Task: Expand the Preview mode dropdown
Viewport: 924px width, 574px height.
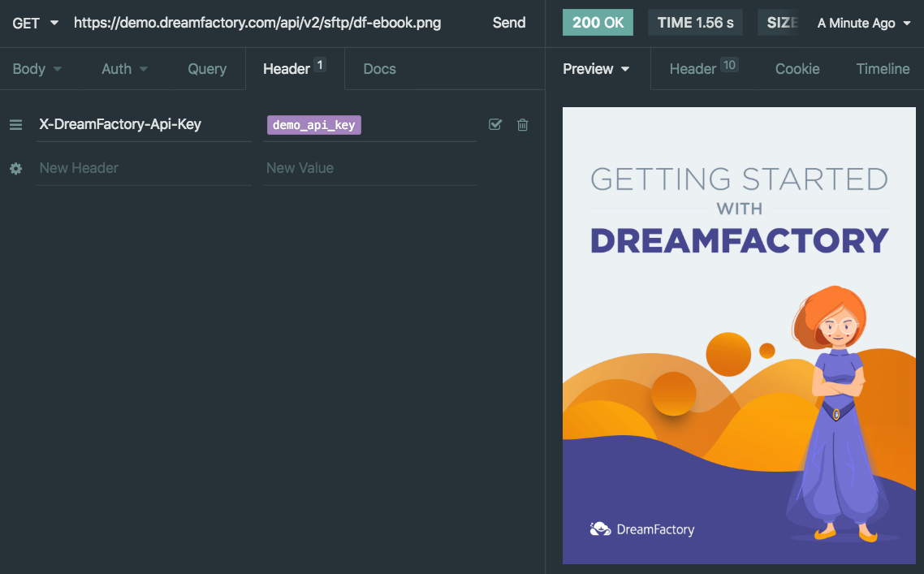Action: click(596, 69)
